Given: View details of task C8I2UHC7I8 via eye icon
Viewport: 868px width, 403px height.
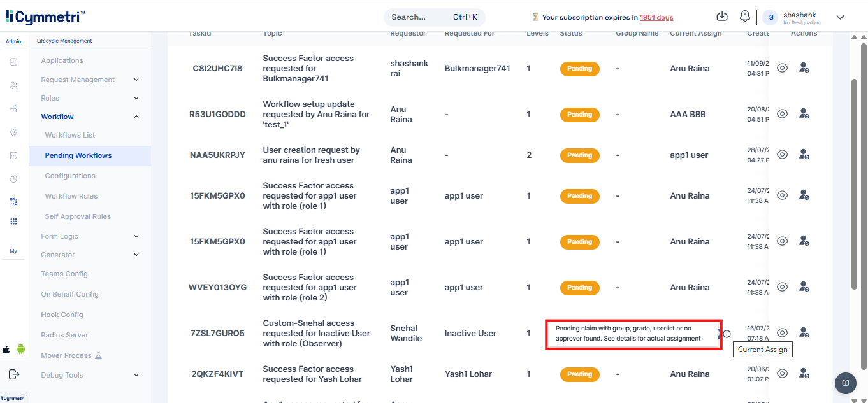Looking at the screenshot, I should point(783,67).
